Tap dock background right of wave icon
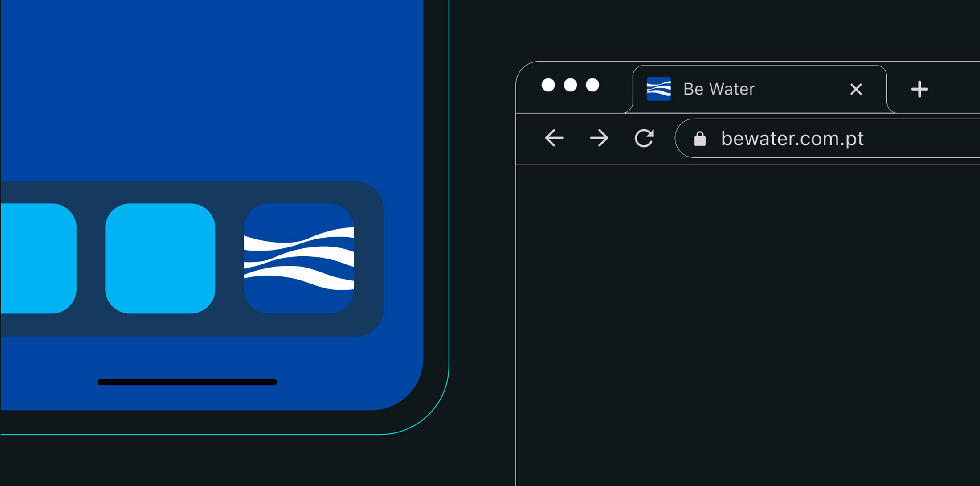This screenshot has height=486, width=980. click(369, 259)
